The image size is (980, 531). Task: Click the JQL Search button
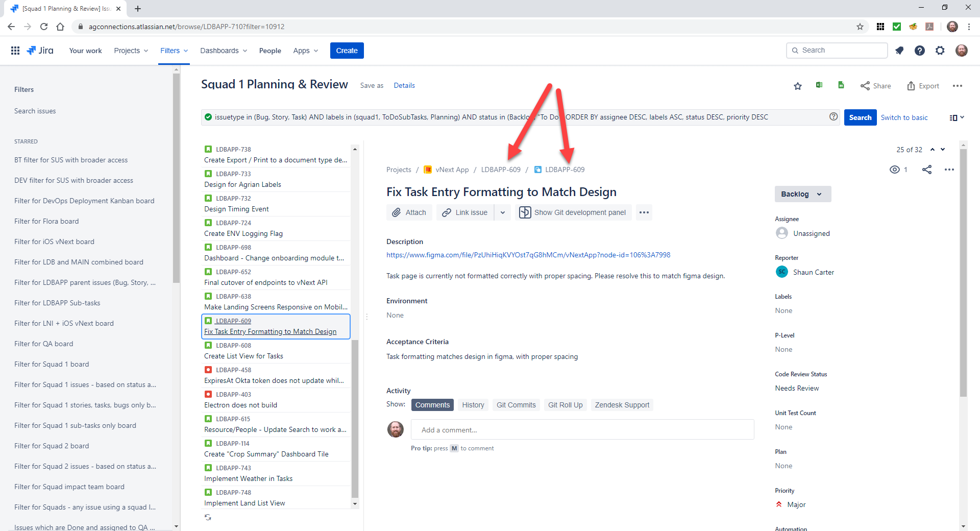[x=861, y=117]
